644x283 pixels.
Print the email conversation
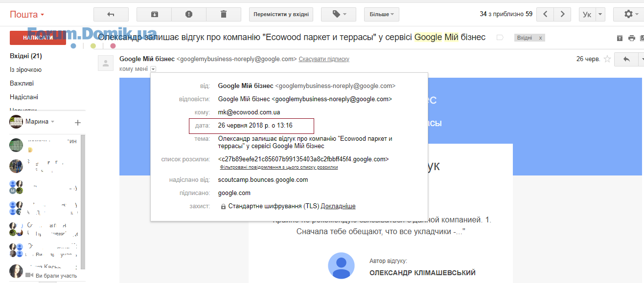(x=632, y=38)
